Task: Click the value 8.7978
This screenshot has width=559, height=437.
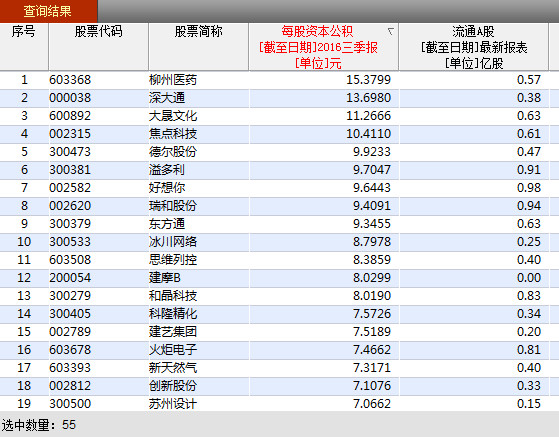Action: [372, 242]
